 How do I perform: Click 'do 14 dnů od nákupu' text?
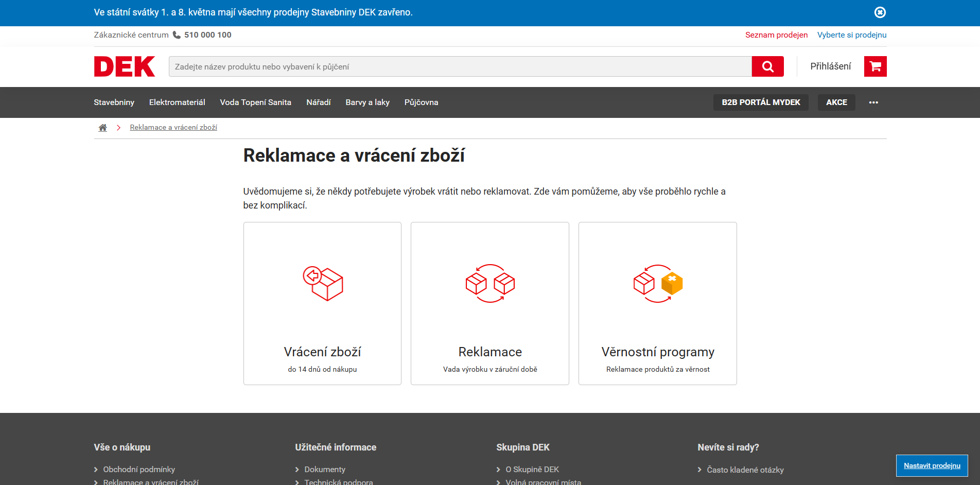click(322, 369)
